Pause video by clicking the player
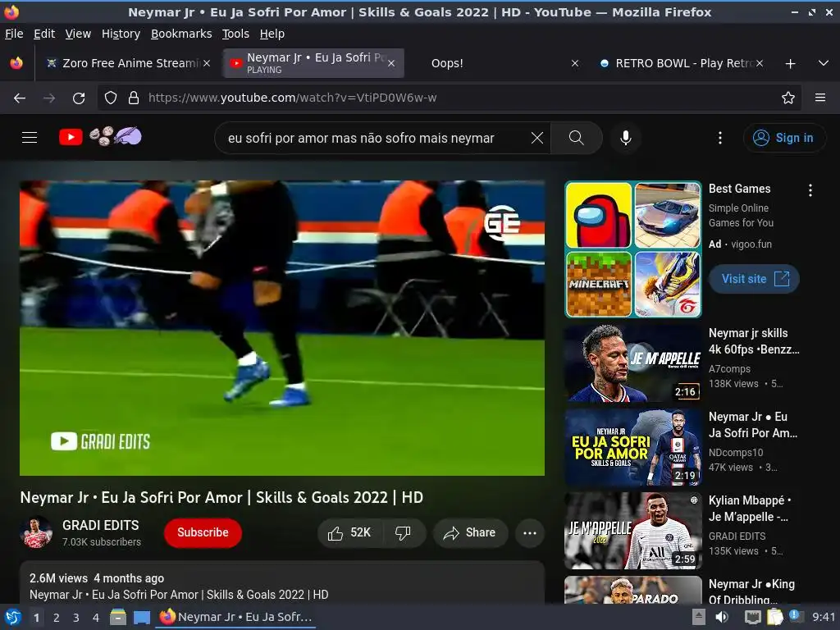This screenshot has height=630, width=840. coord(282,328)
